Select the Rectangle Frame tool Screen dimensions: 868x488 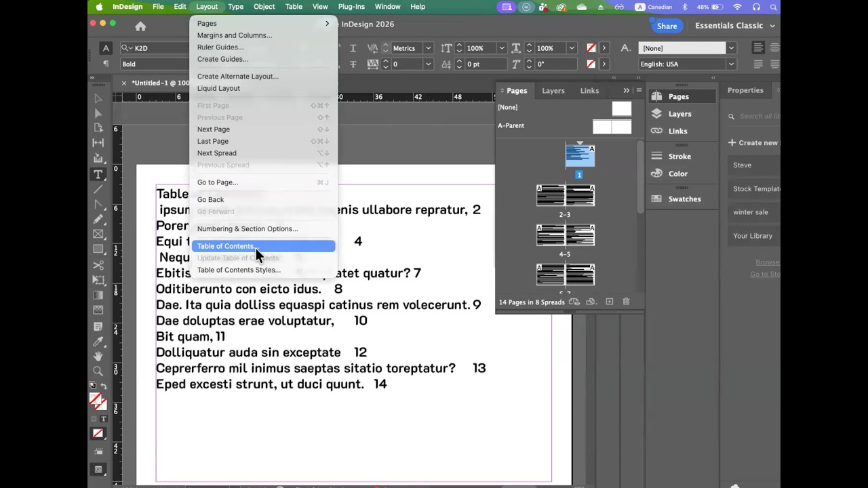coord(98,234)
